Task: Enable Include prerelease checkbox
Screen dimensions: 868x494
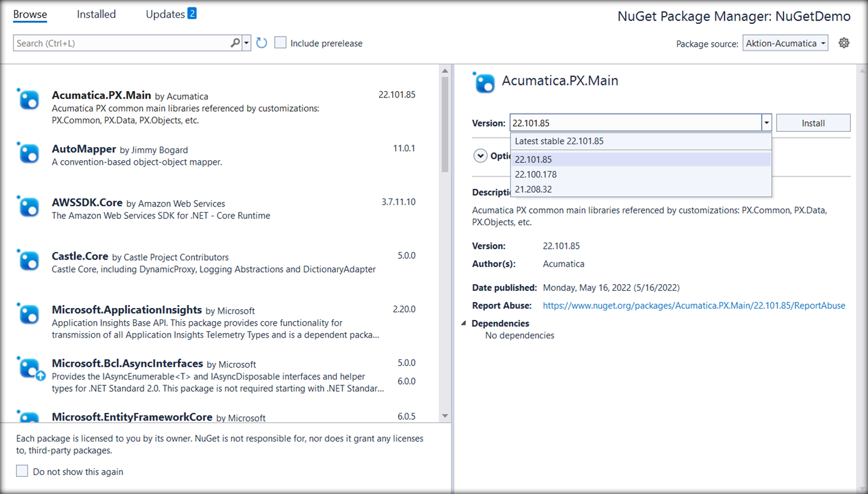Action: pyautogui.click(x=280, y=43)
